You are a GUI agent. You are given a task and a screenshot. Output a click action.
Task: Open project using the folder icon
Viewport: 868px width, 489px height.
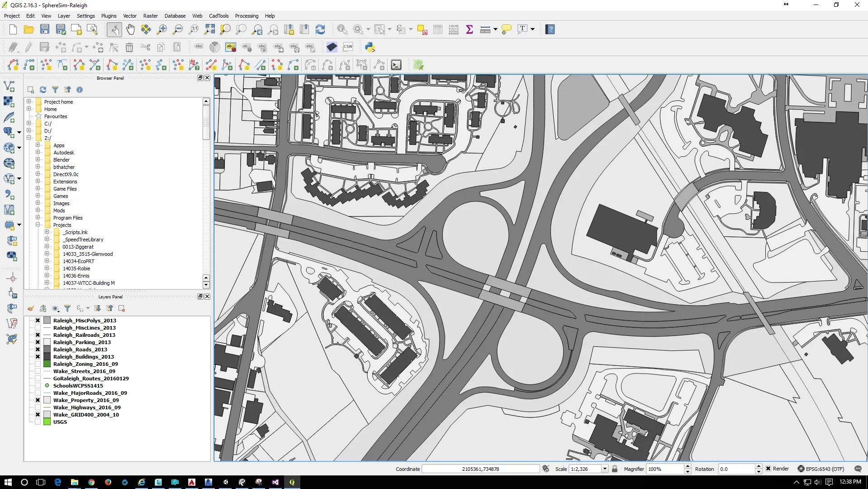coord(28,29)
